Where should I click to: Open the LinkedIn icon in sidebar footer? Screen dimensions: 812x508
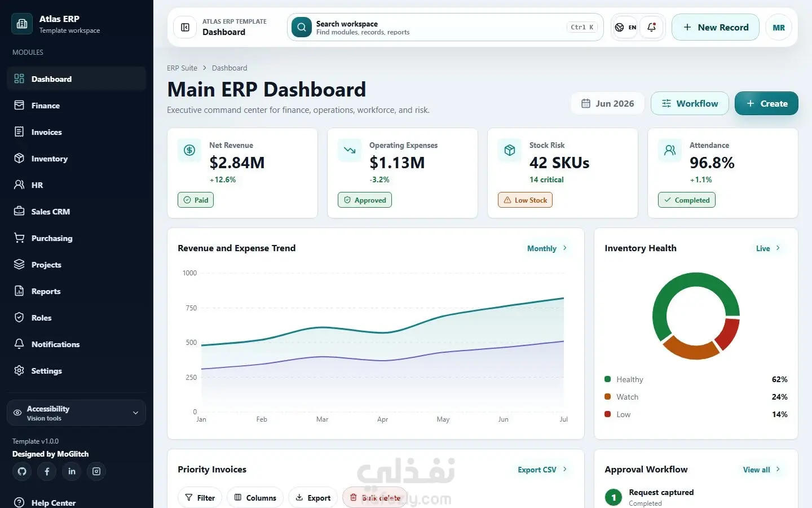(x=72, y=471)
